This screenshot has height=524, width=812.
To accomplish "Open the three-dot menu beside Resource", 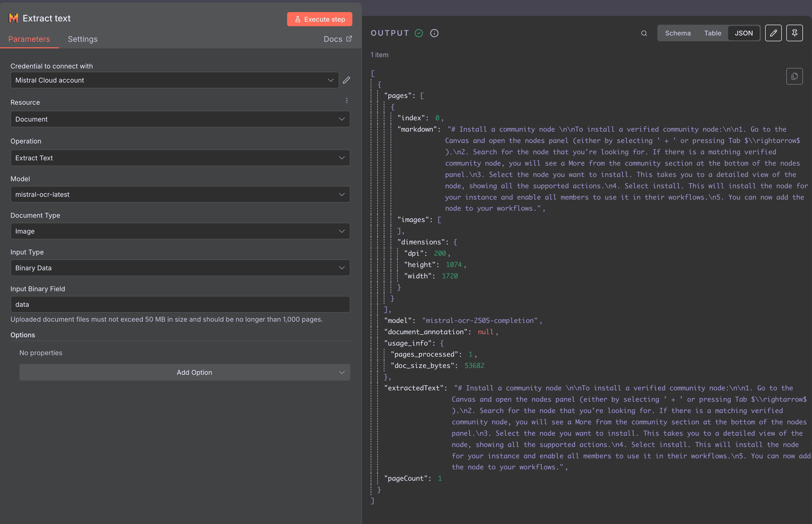I will click(x=347, y=101).
